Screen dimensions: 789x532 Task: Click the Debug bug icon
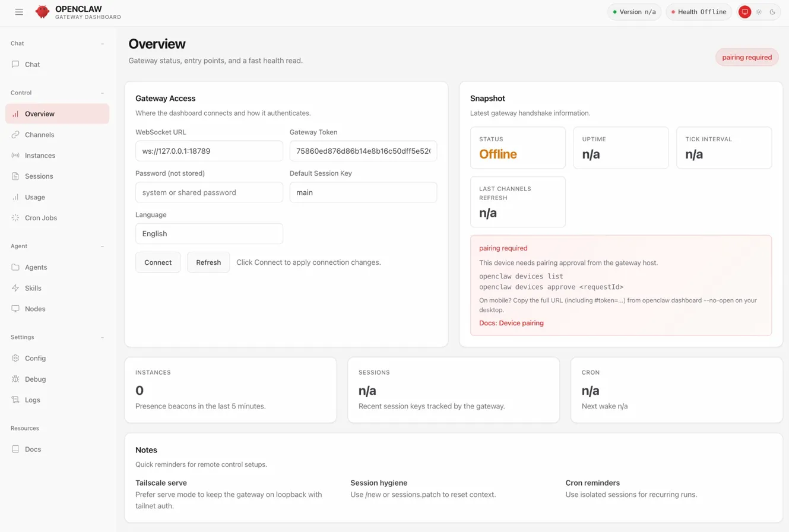coord(15,379)
